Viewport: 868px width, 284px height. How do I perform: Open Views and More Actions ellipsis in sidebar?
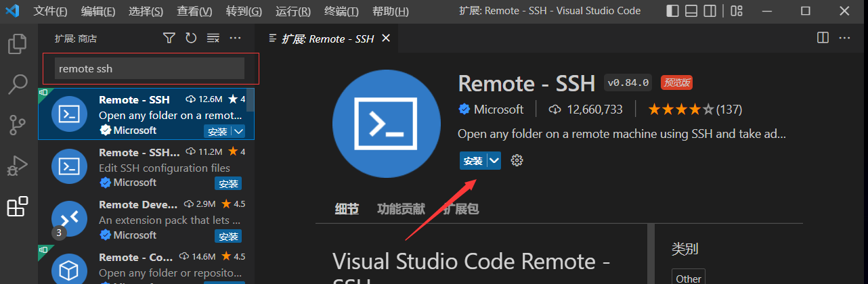coord(235,39)
